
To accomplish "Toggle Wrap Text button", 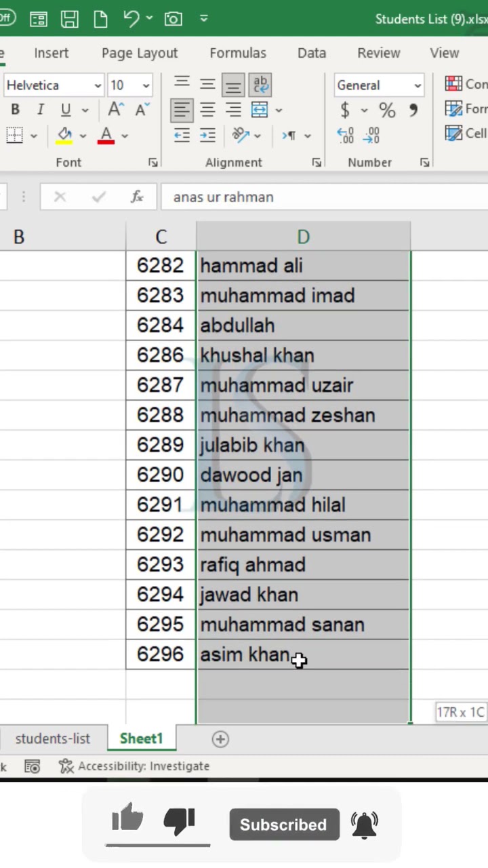I will coord(260,85).
